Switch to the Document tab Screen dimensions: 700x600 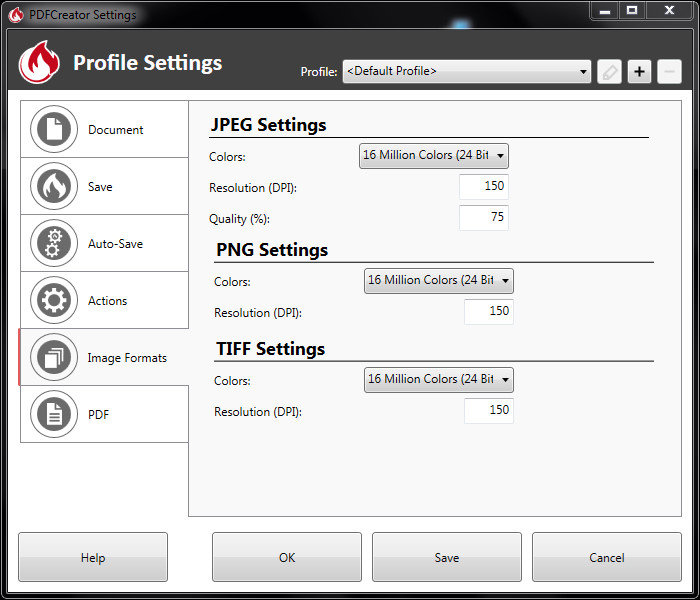[104, 129]
